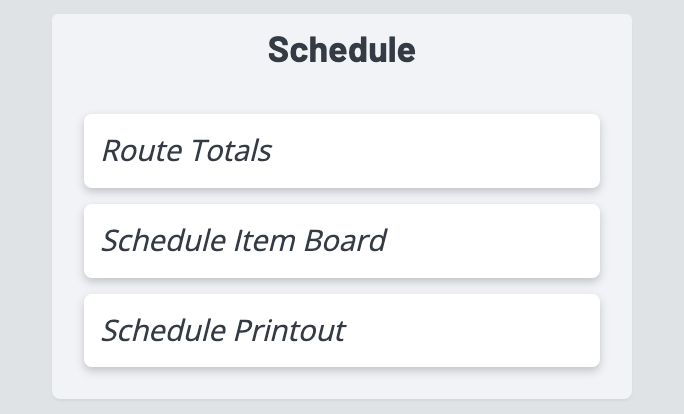
Task: Click the Route Totals card
Action: 341,151
